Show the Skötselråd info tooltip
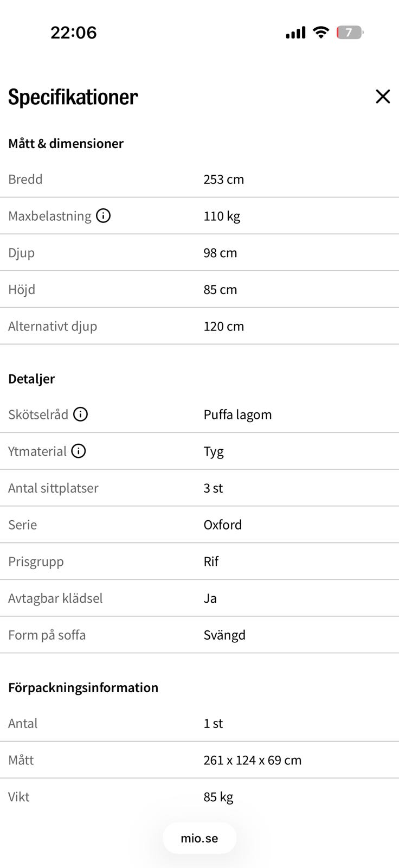 tap(80, 414)
